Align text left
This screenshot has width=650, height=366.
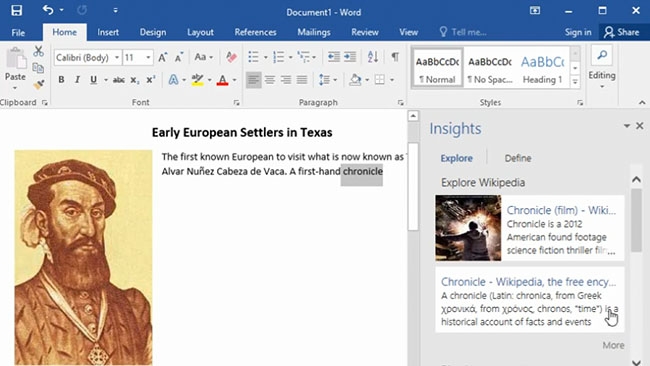click(x=254, y=80)
